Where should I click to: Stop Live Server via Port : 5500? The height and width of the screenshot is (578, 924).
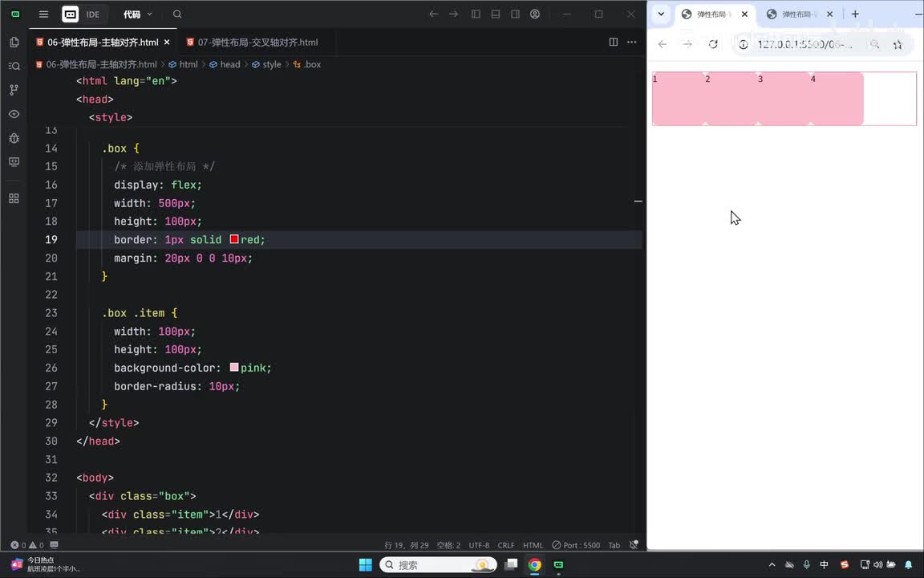[x=576, y=545]
